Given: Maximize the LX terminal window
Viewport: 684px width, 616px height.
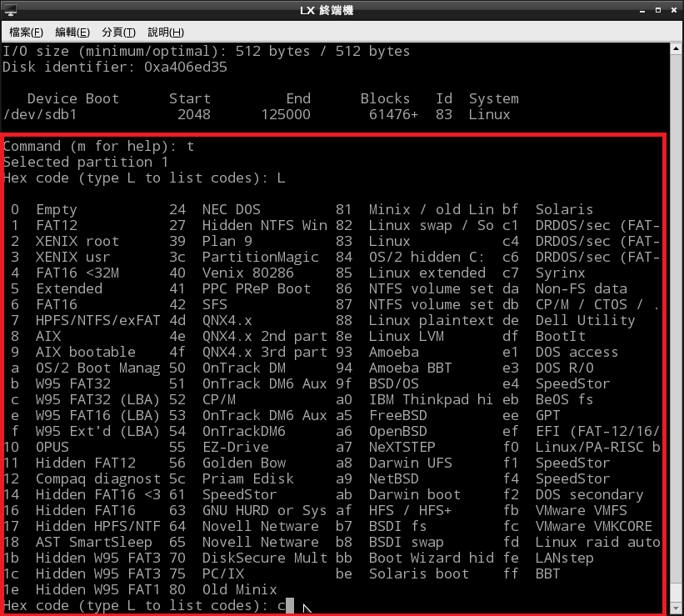Looking at the screenshot, I should (x=657, y=10).
